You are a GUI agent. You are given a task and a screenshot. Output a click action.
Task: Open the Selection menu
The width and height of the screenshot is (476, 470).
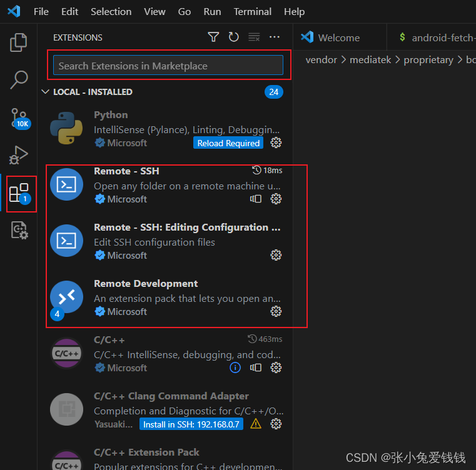pyautogui.click(x=111, y=11)
